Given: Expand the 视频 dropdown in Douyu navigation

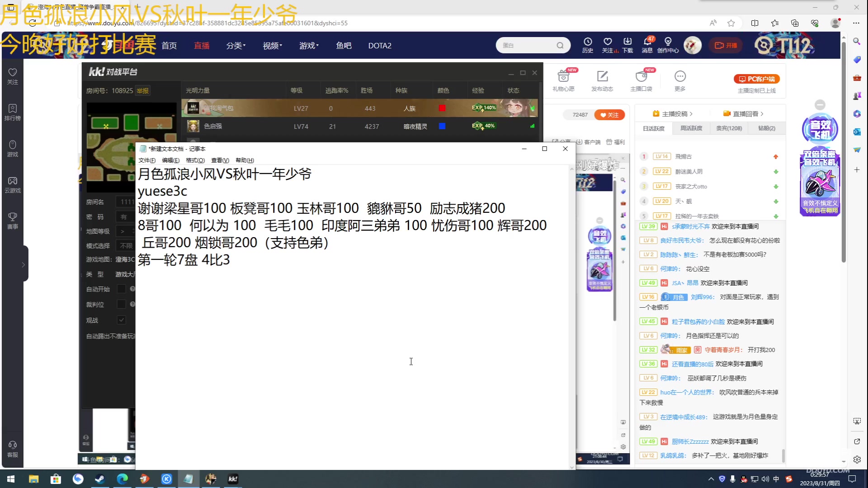Looking at the screenshot, I should (272, 46).
